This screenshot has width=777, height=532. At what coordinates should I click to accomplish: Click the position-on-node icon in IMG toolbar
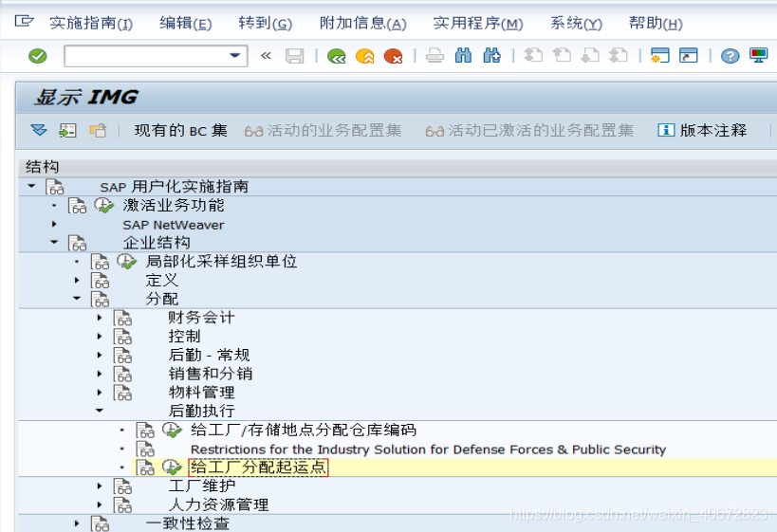click(x=68, y=130)
